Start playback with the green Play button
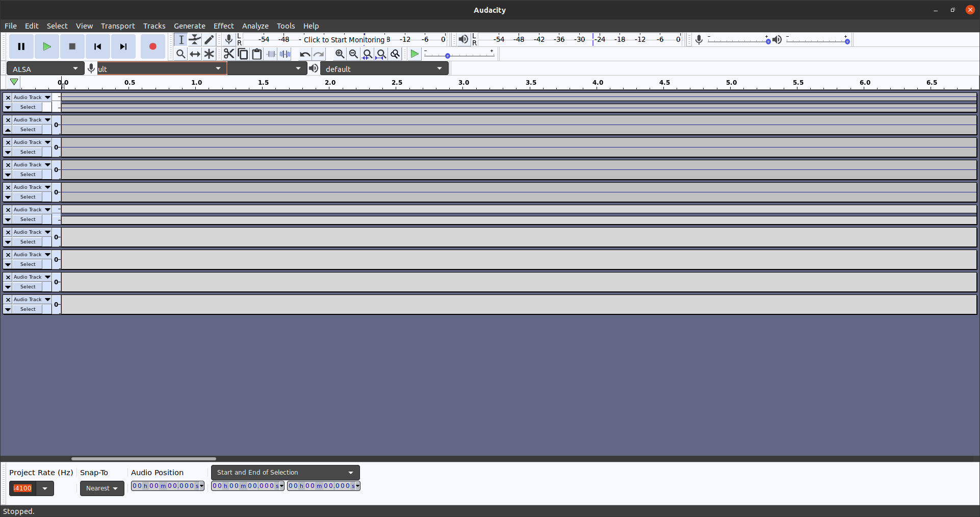Screen dimensions: 980x517 (x=47, y=46)
